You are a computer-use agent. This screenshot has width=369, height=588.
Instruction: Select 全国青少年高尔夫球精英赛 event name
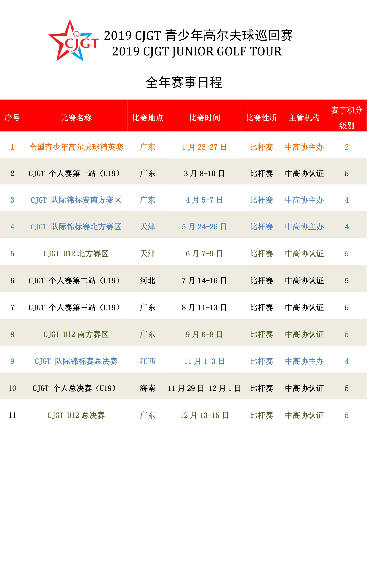pyautogui.click(x=76, y=147)
